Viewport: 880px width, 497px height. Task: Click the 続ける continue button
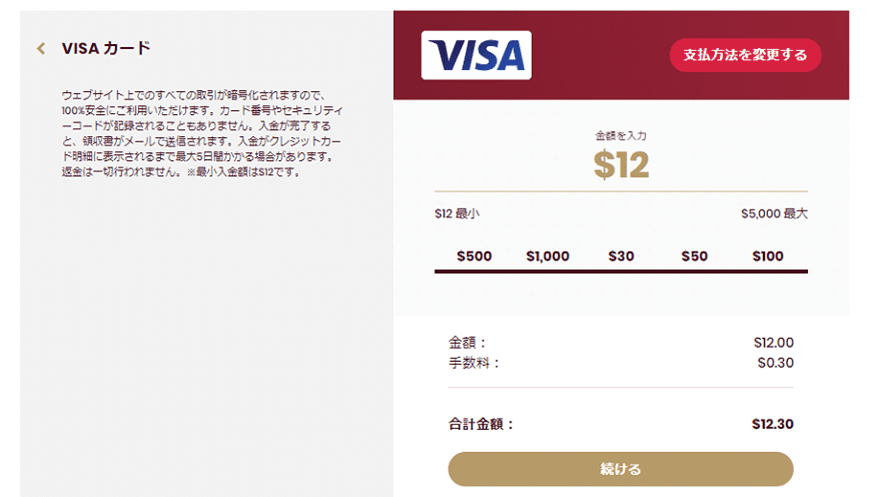(x=621, y=469)
